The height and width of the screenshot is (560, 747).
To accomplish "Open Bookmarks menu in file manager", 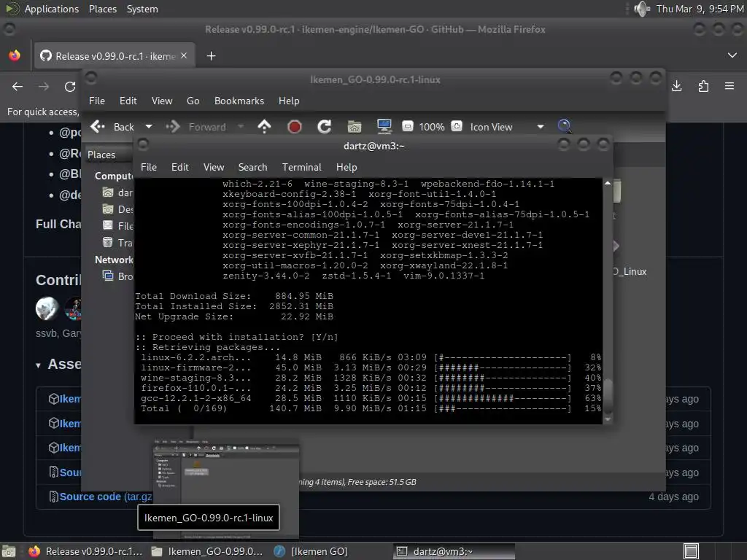I will coord(239,101).
